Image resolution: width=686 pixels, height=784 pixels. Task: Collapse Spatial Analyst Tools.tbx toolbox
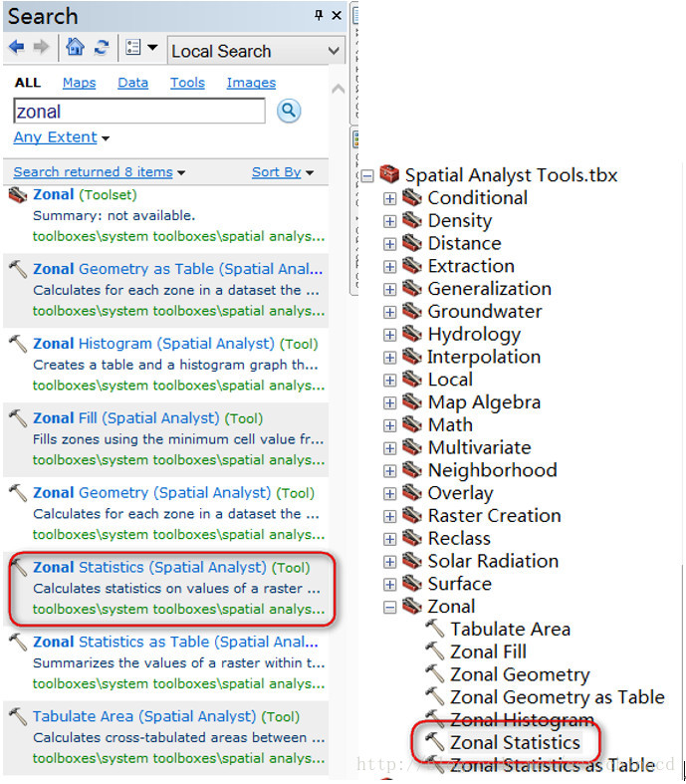(x=367, y=175)
